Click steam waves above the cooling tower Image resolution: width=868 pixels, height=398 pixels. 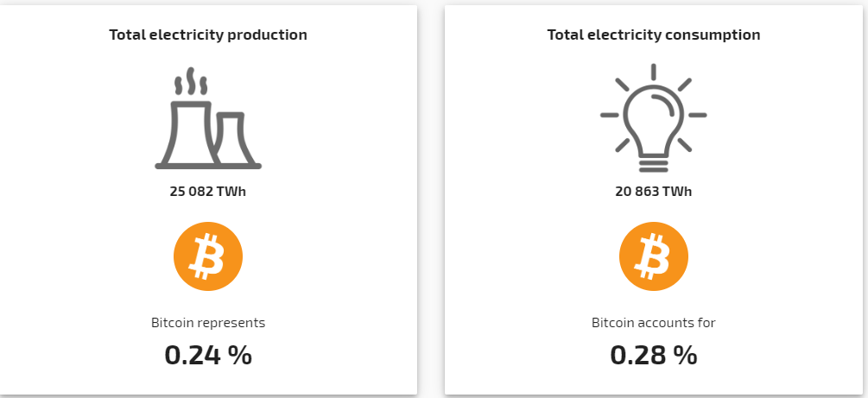pyautogui.click(x=191, y=84)
